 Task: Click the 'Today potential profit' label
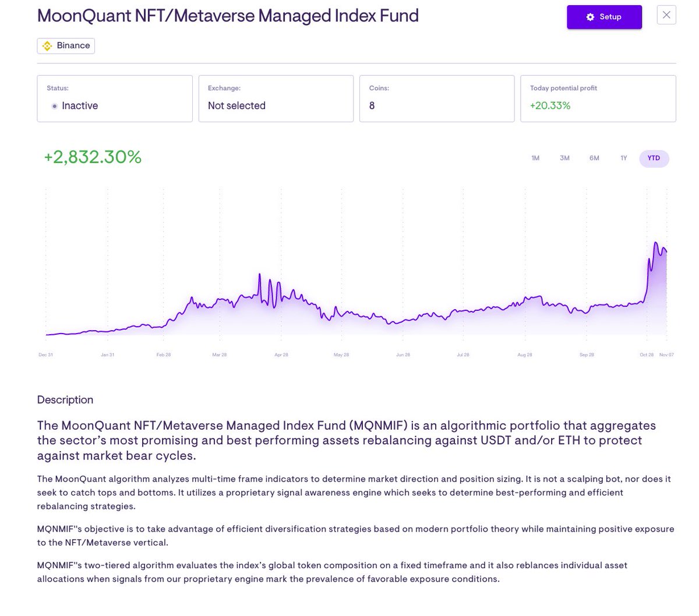563,88
